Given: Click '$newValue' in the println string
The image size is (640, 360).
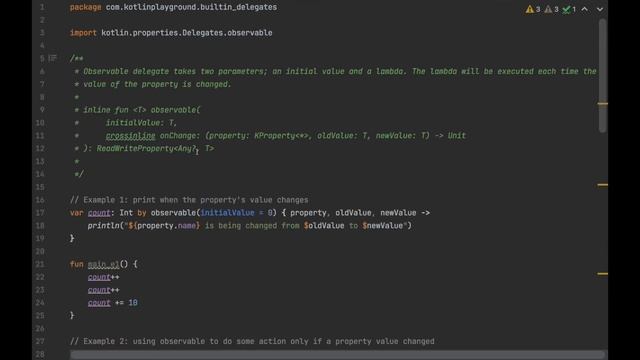Looking at the screenshot, I should tap(382, 226).
